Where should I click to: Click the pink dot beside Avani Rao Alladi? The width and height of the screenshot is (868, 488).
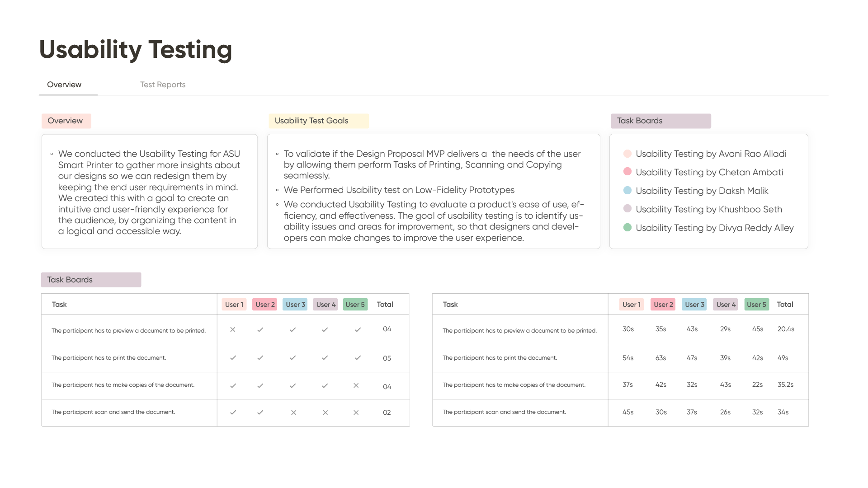point(627,154)
